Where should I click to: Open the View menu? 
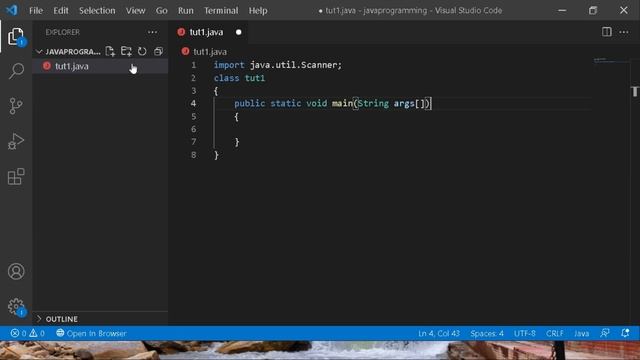tap(135, 11)
